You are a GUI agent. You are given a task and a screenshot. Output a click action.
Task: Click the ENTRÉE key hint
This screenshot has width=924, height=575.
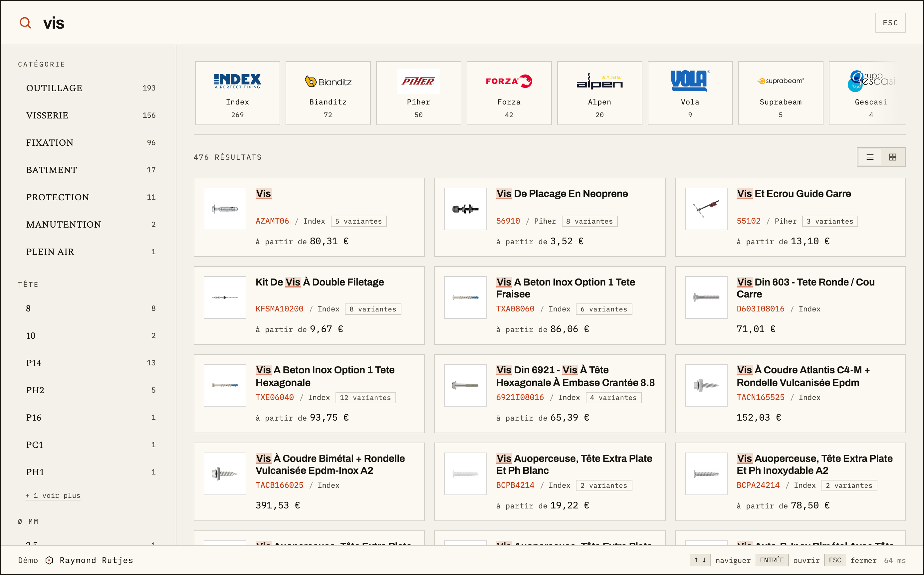pos(772,560)
